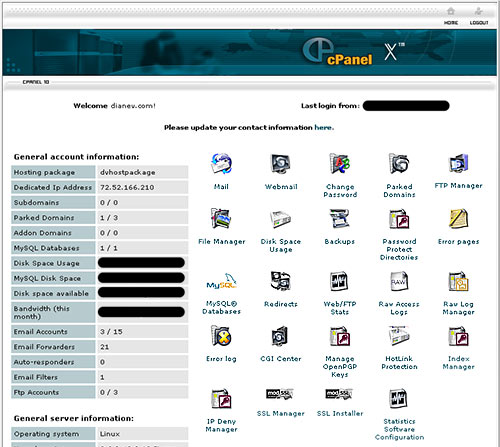Viewport: 500px width, 447px height.
Task: Click the Backups text link
Action: 340,241
